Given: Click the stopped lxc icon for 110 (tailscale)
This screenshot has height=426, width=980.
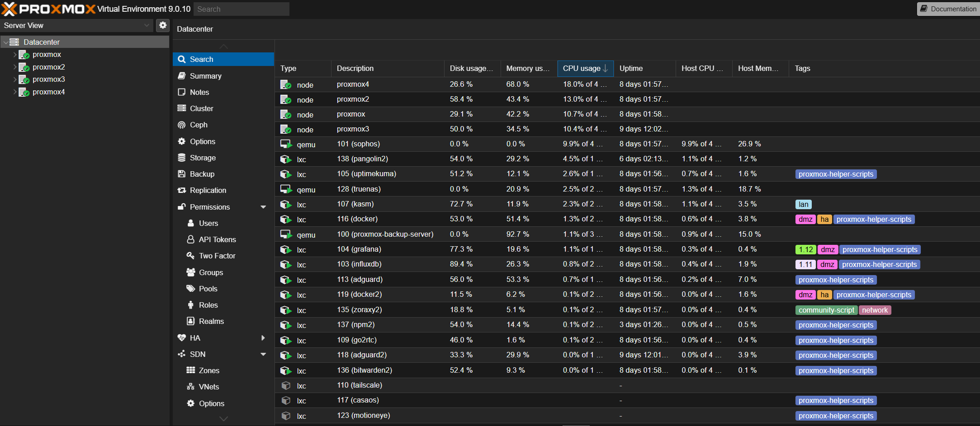Looking at the screenshot, I should point(286,385).
